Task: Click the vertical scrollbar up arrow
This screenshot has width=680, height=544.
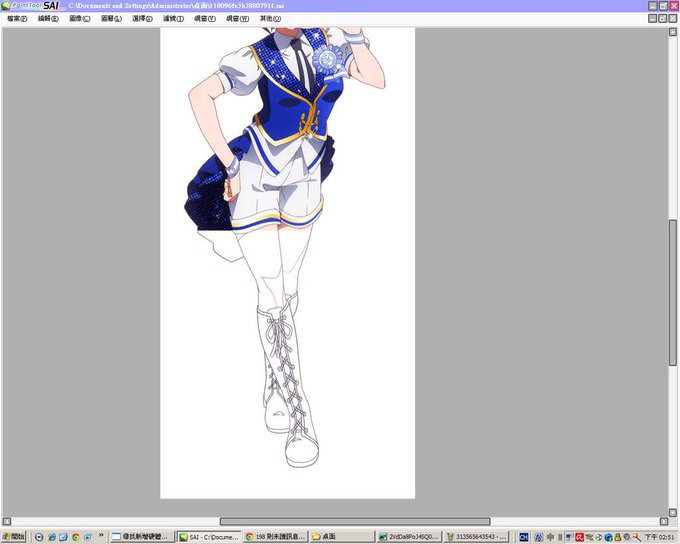Action: click(x=673, y=32)
